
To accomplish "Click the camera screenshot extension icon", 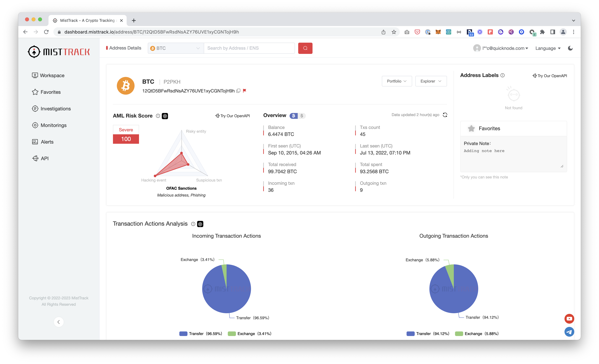I will tap(407, 32).
